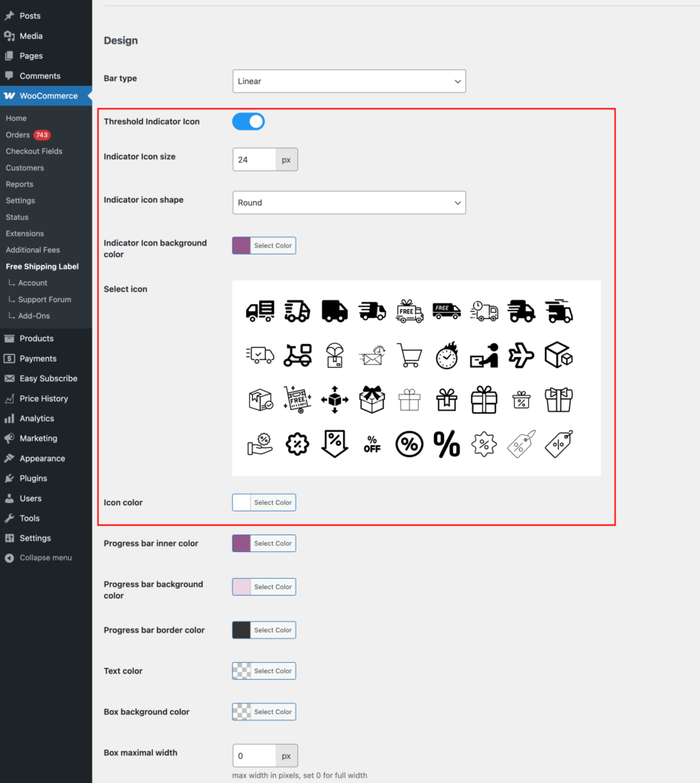Choose the shopping cart icon
The width and height of the screenshot is (700, 783).
pos(410,355)
